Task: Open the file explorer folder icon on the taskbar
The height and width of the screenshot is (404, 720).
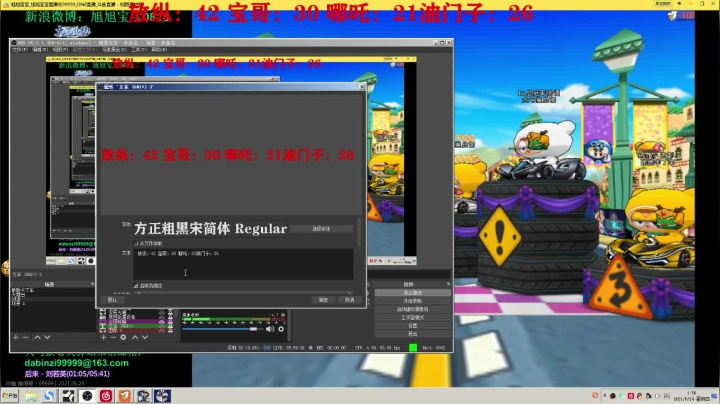Action: click(x=31, y=396)
